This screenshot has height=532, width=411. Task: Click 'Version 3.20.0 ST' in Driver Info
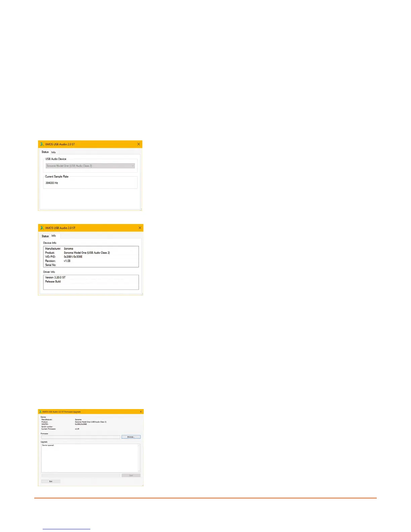55,278
